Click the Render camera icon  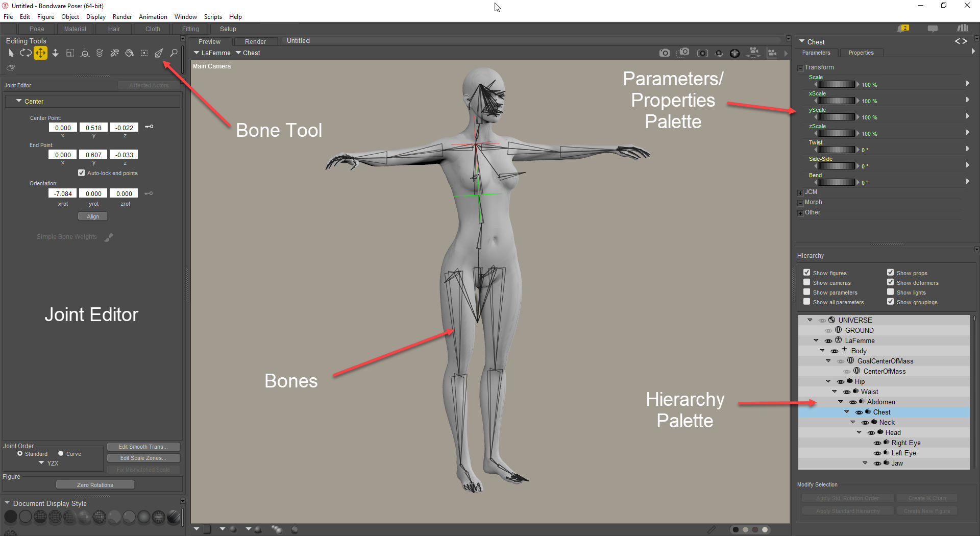pyautogui.click(x=664, y=53)
